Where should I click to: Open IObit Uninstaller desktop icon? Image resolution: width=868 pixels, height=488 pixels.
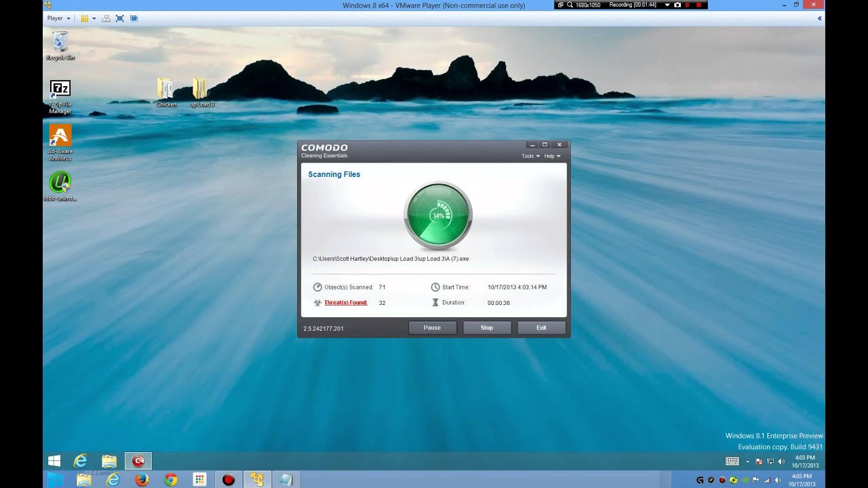click(x=60, y=186)
